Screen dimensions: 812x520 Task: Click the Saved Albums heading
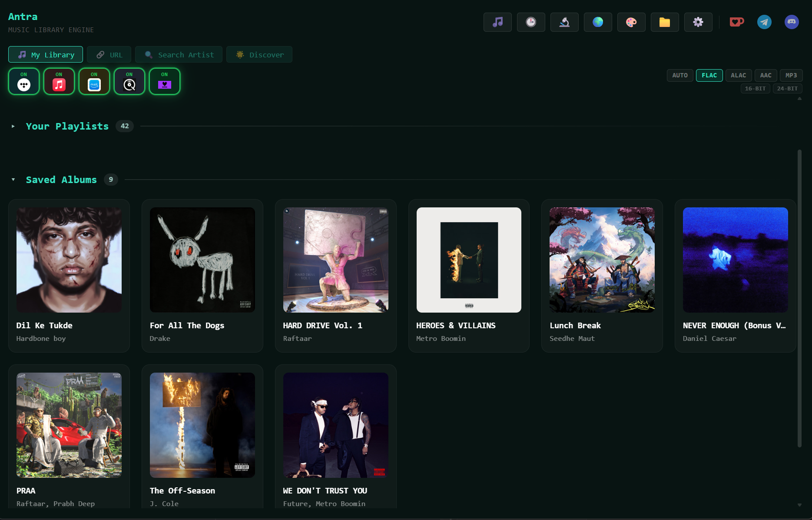coord(61,180)
